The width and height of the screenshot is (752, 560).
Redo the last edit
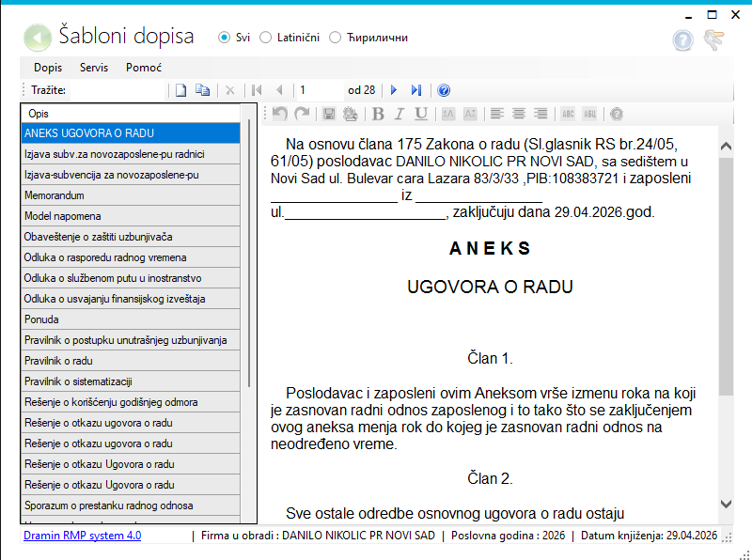click(x=302, y=114)
